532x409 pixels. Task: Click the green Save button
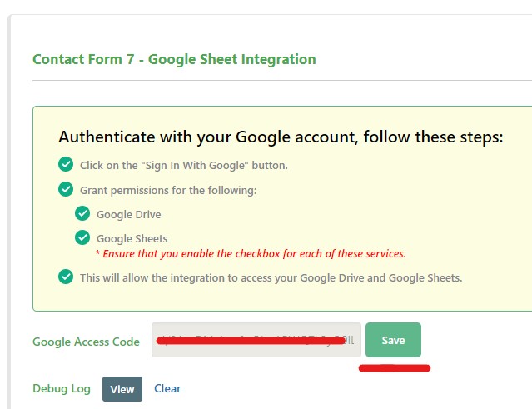pos(393,340)
